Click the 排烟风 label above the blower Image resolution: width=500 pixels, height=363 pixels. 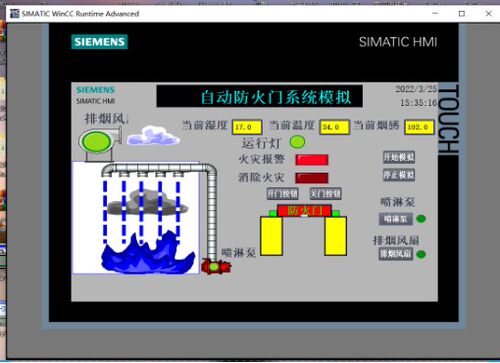point(106,119)
